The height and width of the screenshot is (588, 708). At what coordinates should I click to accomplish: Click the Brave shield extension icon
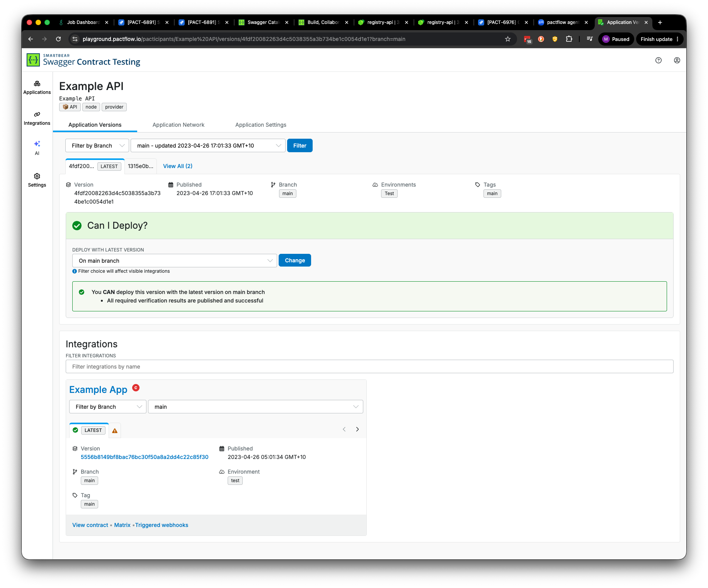pyautogui.click(x=555, y=39)
